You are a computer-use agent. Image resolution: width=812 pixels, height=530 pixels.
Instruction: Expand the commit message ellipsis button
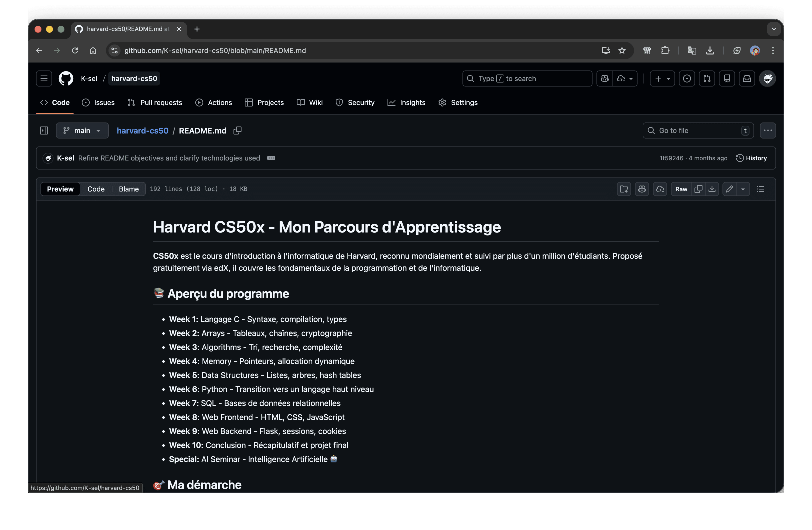coord(271,158)
